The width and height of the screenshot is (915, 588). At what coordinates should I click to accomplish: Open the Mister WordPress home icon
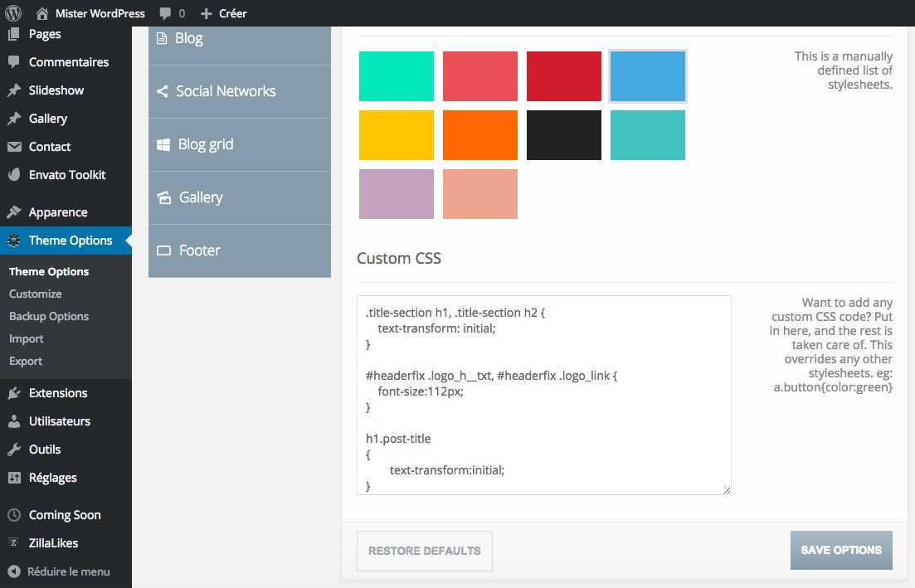(42, 13)
